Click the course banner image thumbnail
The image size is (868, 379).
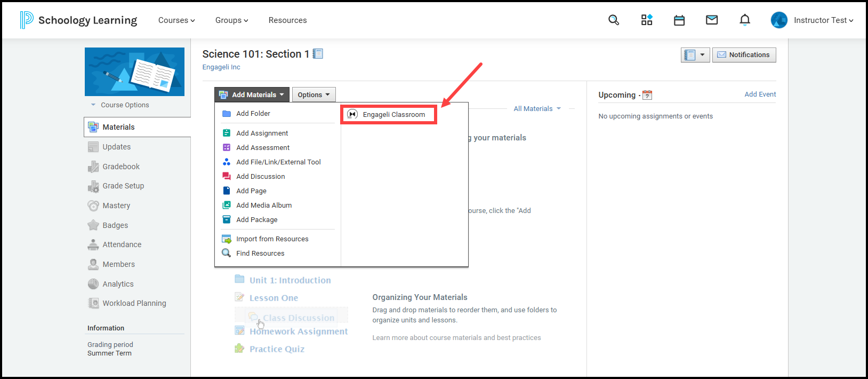pos(134,72)
